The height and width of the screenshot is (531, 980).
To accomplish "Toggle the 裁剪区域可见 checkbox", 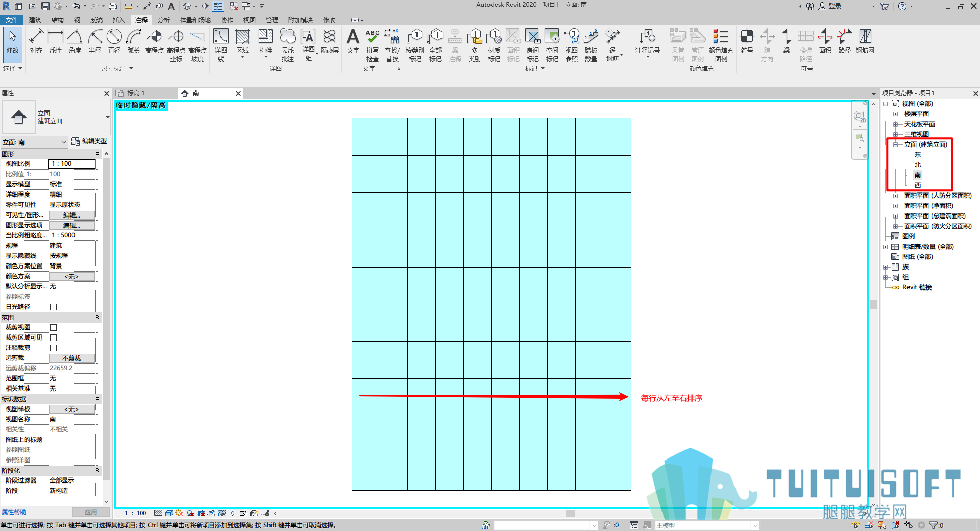I will coord(53,337).
